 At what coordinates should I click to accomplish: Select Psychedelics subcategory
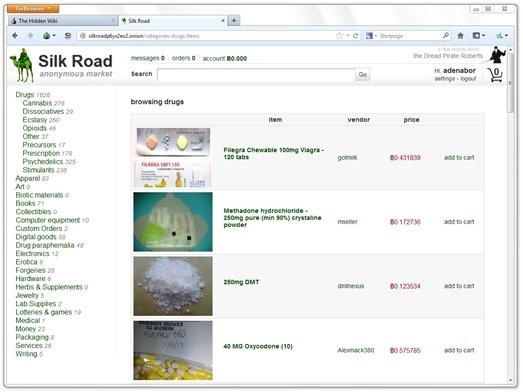tap(43, 161)
